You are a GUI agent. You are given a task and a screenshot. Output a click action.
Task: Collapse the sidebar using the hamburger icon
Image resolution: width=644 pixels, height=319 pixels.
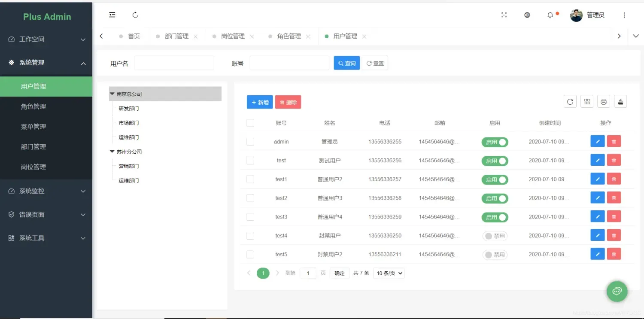click(112, 15)
